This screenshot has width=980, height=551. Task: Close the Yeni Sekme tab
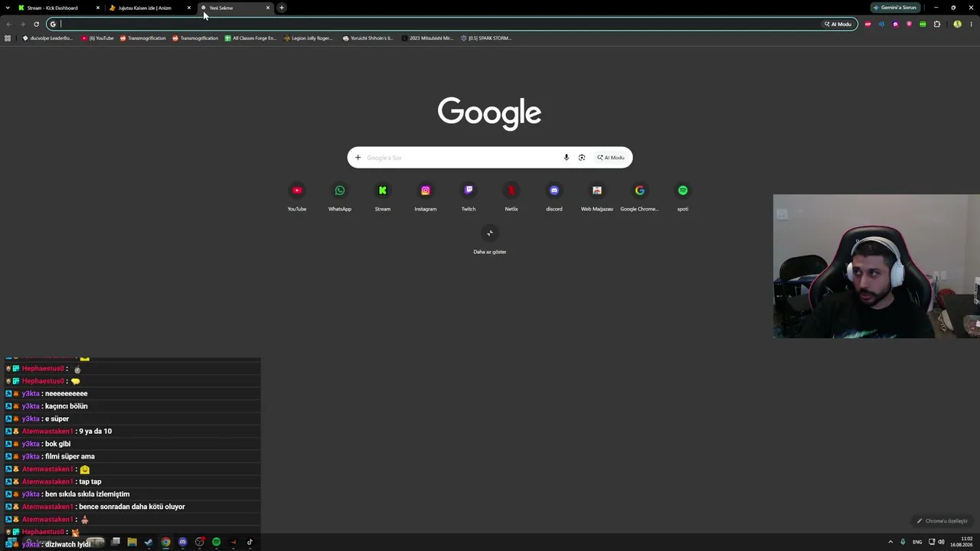(x=268, y=8)
